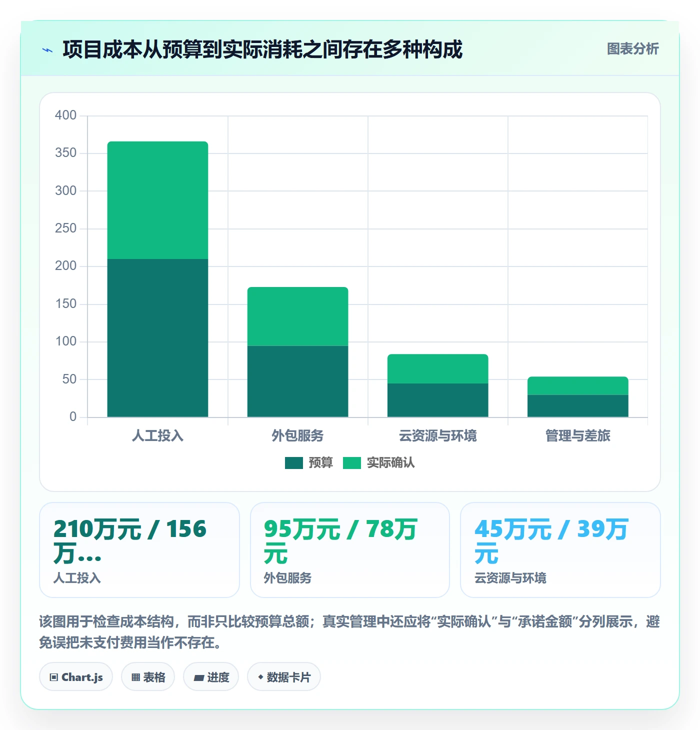Click the 人工投入 x-axis label
This screenshot has width=700, height=730.
pos(158,436)
